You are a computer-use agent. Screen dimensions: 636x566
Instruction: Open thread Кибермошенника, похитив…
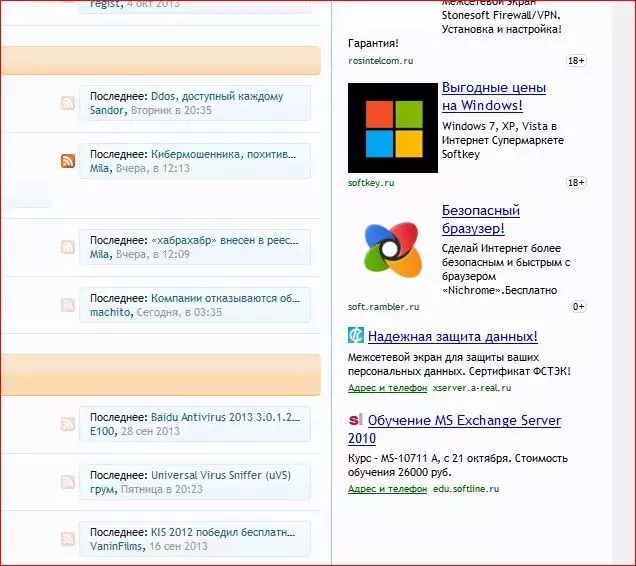[x=223, y=155]
